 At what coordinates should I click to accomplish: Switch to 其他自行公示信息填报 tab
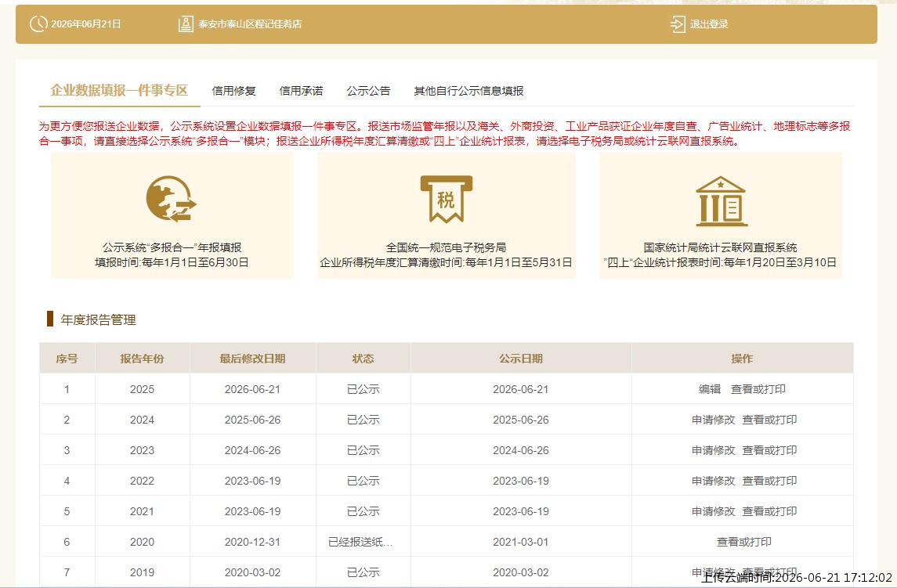pyautogui.click(x=468, y=91)
